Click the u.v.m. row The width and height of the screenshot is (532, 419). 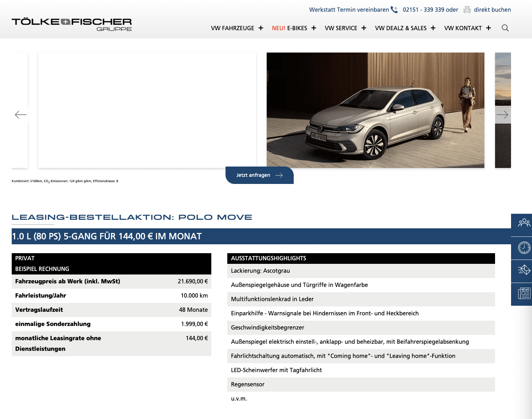[x=361, y=398]
